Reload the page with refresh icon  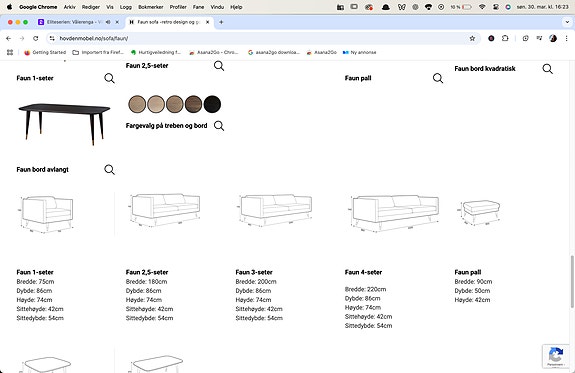click(36, 38)
